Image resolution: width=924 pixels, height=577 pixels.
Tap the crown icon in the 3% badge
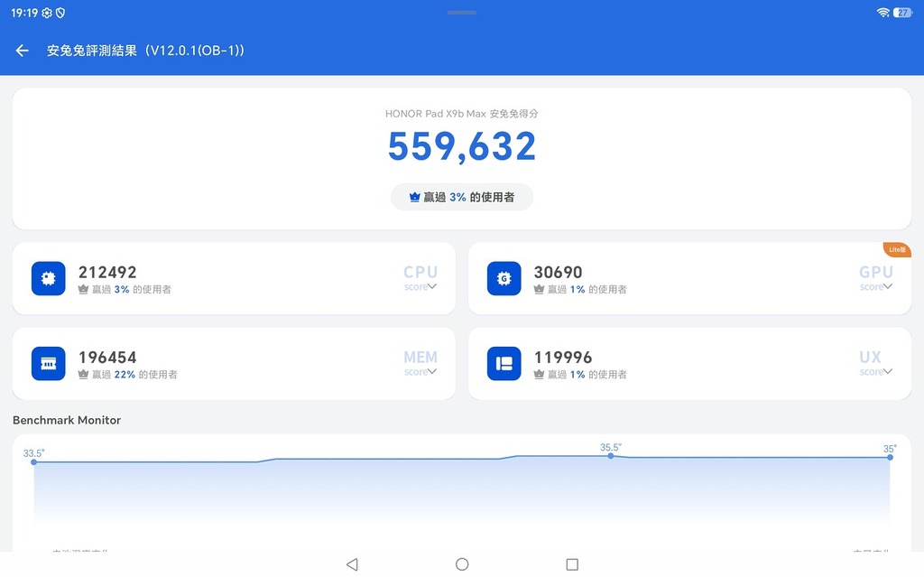(x=414, y=197)
